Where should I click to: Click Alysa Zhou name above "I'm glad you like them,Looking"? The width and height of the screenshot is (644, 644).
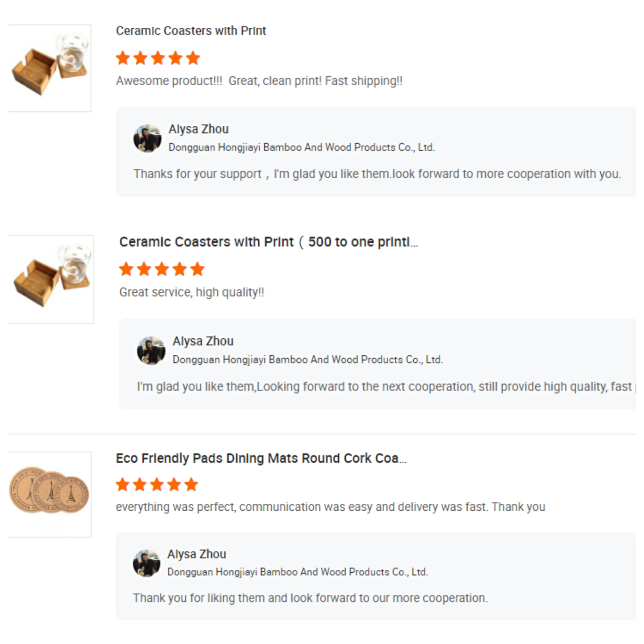point(203,341)
